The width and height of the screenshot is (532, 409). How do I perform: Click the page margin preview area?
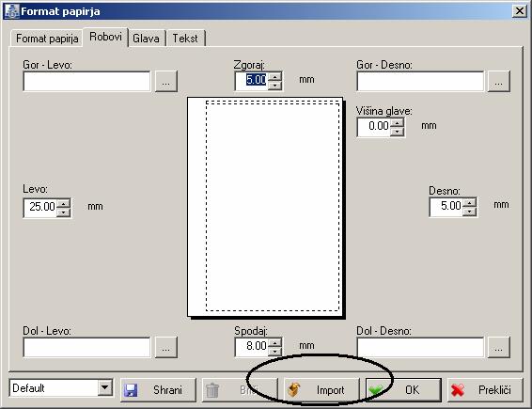pos(266,207)
